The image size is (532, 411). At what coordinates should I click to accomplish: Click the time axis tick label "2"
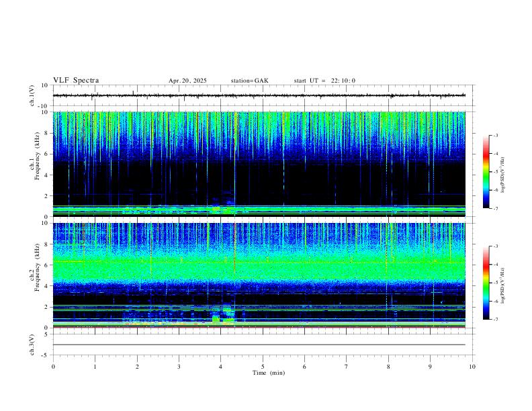[137, 367]
